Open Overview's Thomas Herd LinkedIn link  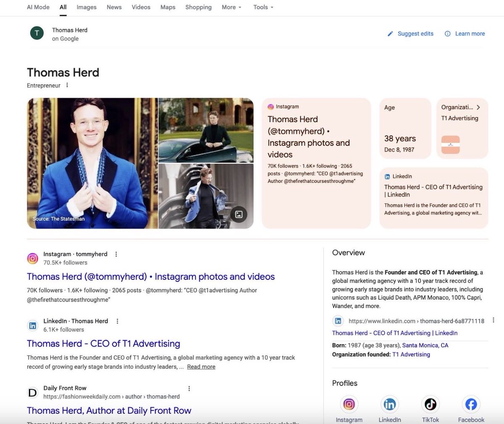pyautogui.click(x=395, y=333)
